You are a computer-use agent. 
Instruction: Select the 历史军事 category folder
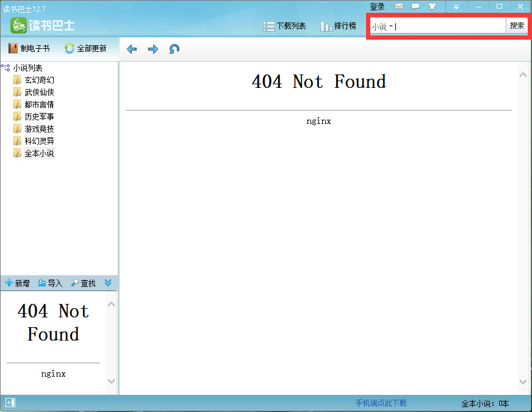(x=39, y=117)
